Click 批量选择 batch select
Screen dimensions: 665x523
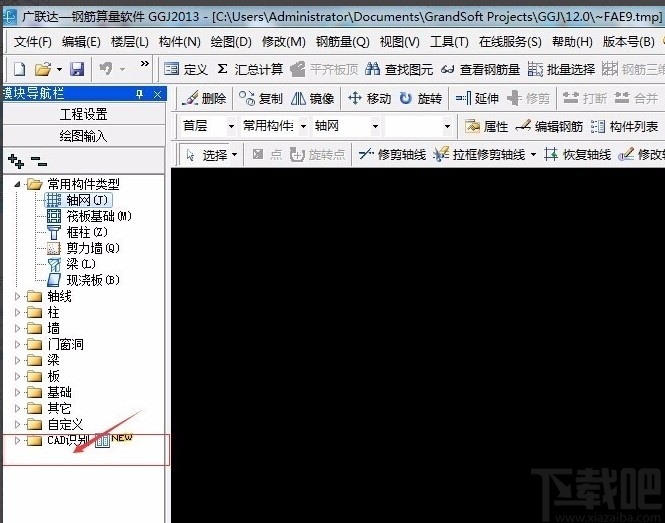[561, 69]
